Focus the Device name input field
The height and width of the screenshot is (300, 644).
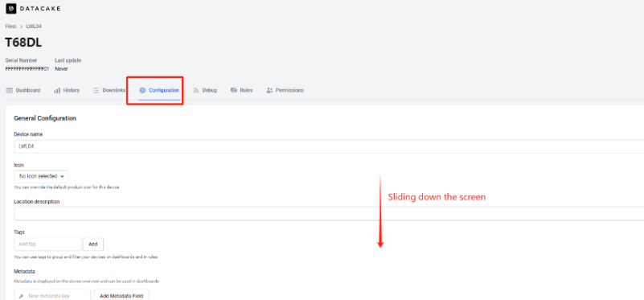(x=329, y=146)
